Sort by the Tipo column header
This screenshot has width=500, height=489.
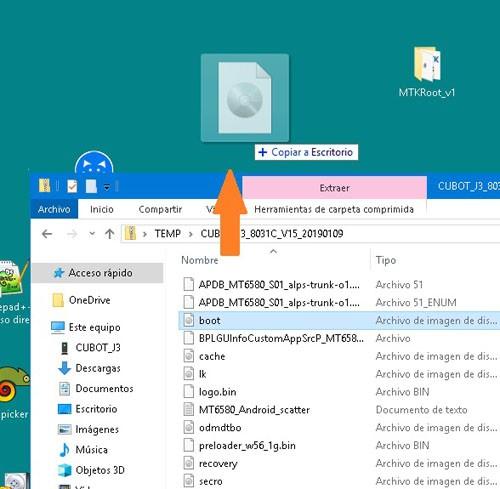pyautogui.click(x=386, y=260)
